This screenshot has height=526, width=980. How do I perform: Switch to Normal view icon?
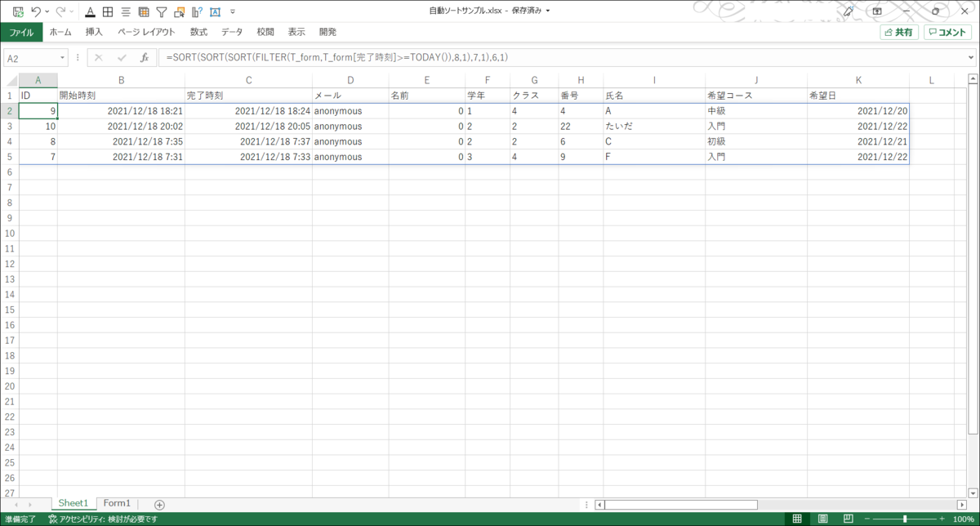pyautogui.click(x=797, y=519)
